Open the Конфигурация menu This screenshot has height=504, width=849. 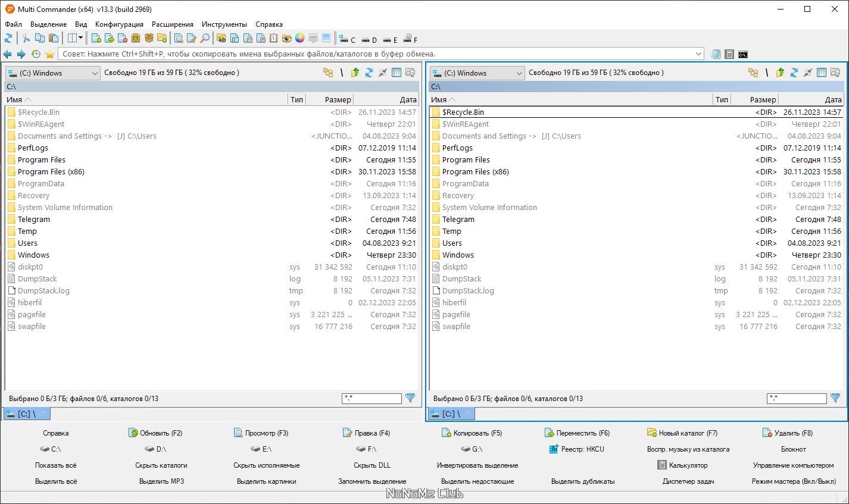119,24
